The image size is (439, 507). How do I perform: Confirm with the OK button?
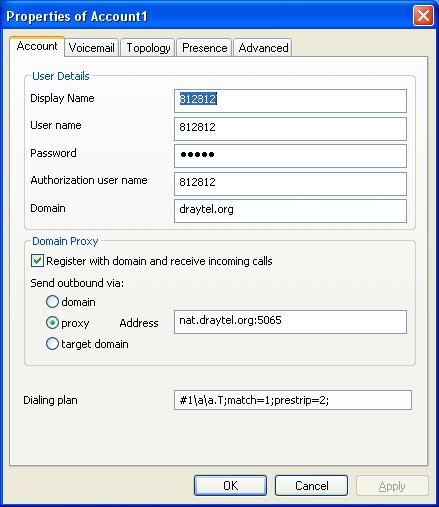coord(230,485)
